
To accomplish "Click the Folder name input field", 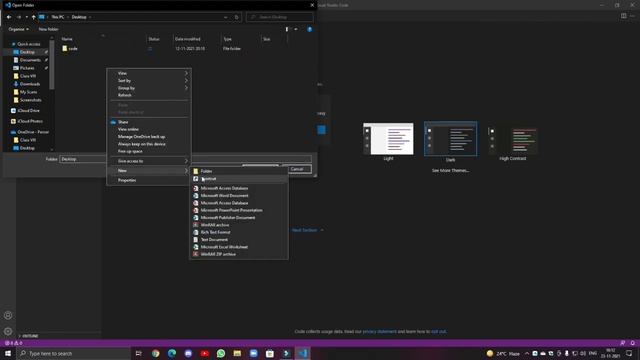I will [x=185, y=159].
